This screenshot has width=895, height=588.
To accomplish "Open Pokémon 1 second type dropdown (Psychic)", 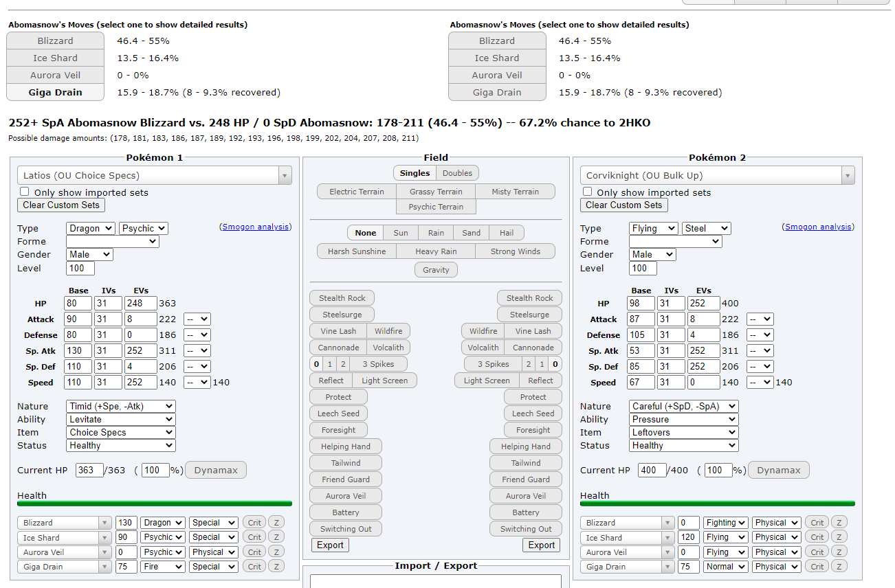I will tap(144, 228).
